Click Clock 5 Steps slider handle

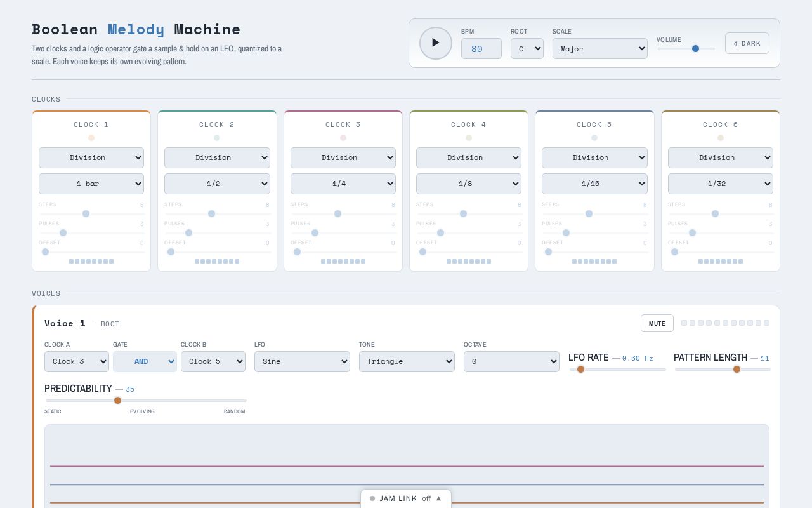[589, 214]
